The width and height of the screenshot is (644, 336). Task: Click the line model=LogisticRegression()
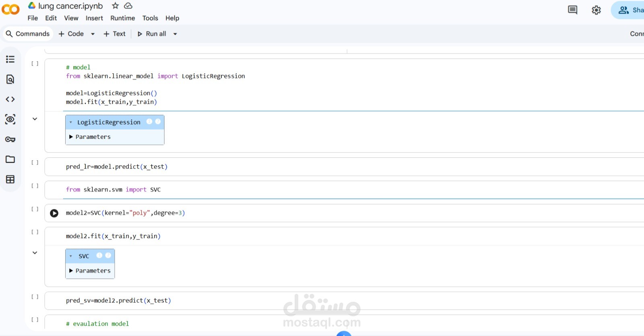click(x=111, y=93)
